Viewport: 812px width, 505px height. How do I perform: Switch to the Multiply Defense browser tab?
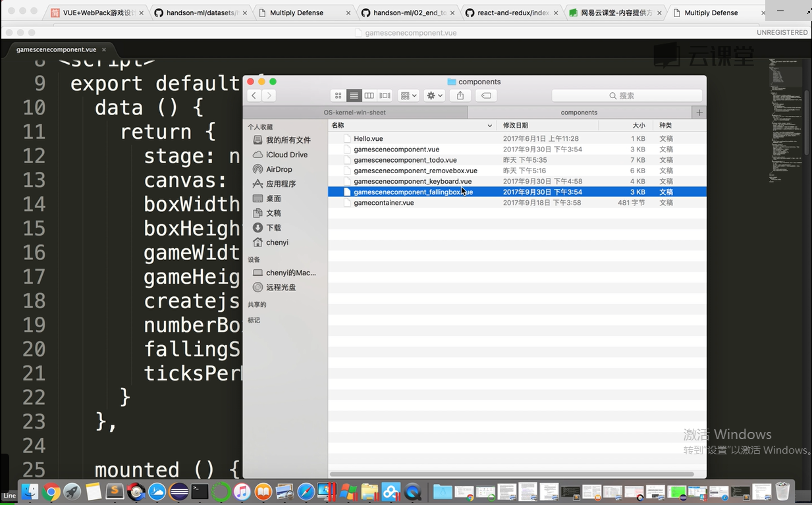click(296, 13)
